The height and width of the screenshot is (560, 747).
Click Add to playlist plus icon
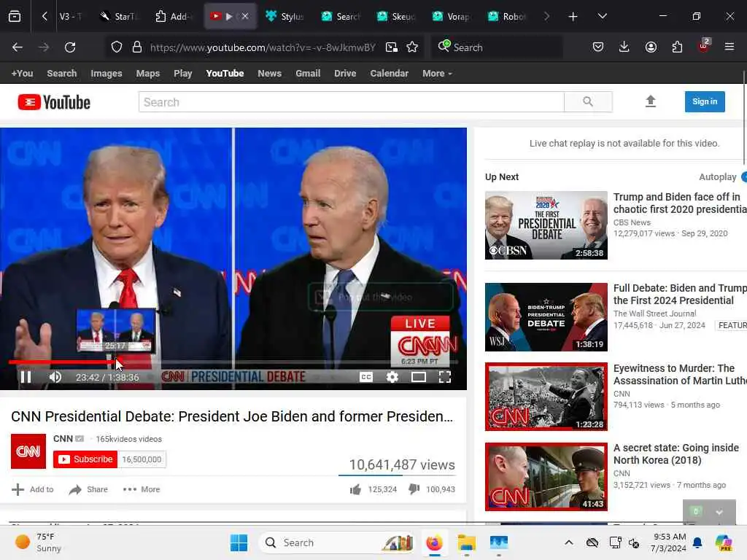click(x=18, y=489)
